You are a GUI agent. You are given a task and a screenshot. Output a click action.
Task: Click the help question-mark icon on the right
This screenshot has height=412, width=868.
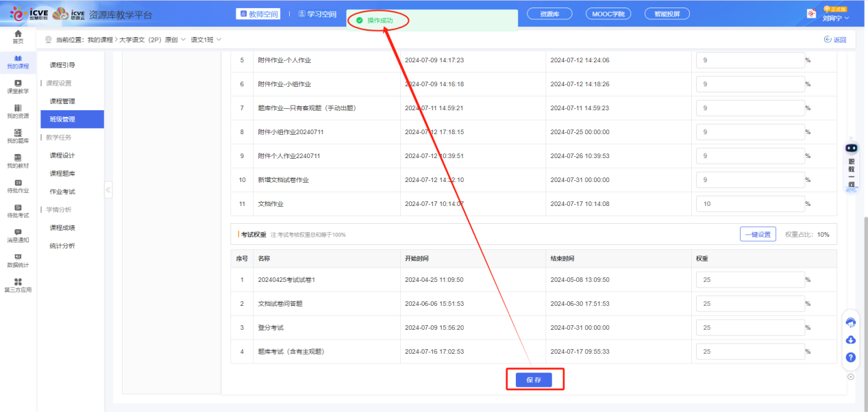[850, 357]
